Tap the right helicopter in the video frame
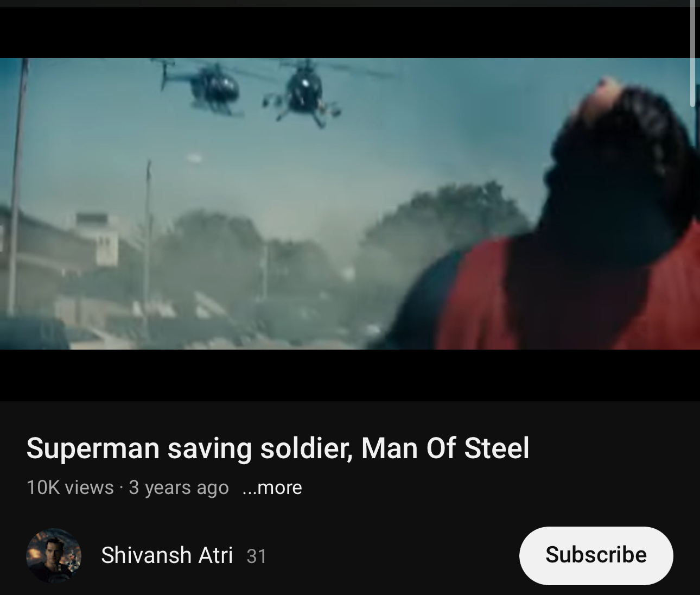This screenshot has width=700, height=595. point(305,92)
